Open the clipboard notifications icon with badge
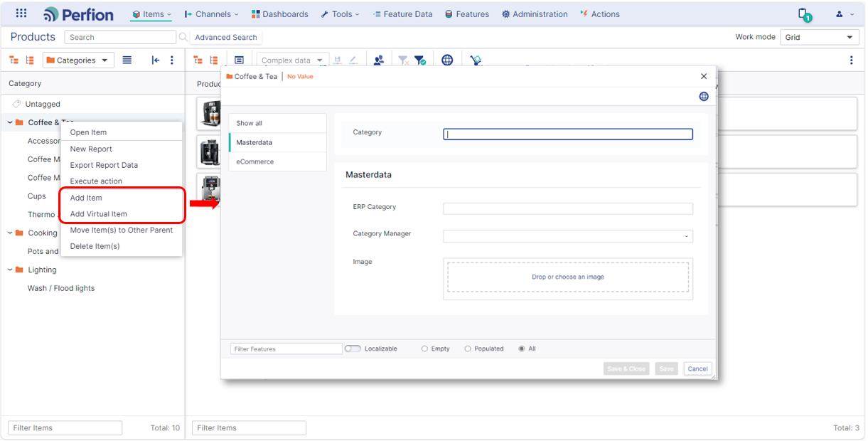868x441 pixels. tap(804, 14)
